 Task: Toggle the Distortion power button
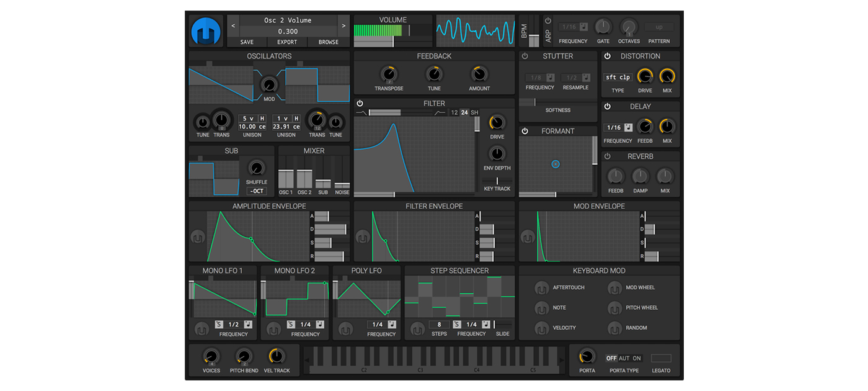pyautogui.click(x=608, y=56)
